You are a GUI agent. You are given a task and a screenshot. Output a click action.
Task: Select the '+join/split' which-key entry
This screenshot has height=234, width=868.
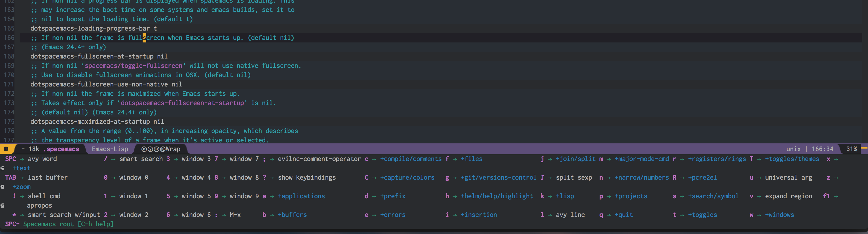click(576, 159)
